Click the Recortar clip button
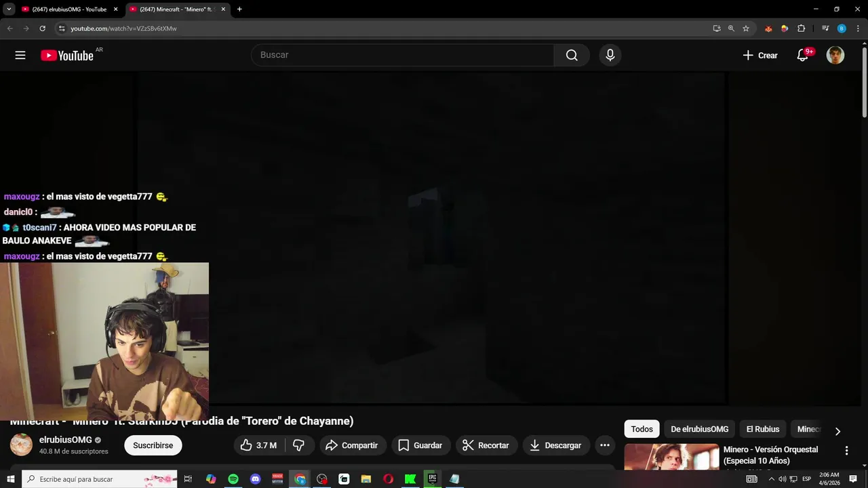868x488 pixels. point(486,445)
